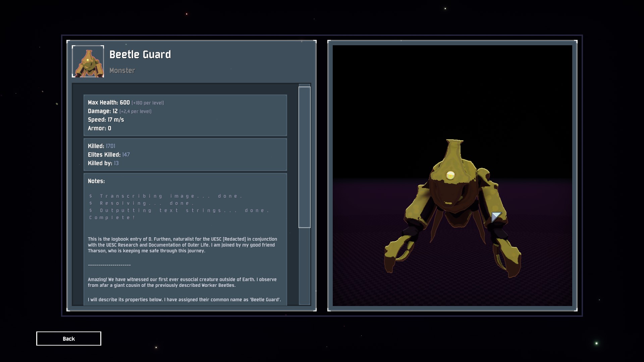The height and width of the screenshot is (362, 644).
Task: Click the Armor 0 stat line
Action: click(x=99, y=128)
